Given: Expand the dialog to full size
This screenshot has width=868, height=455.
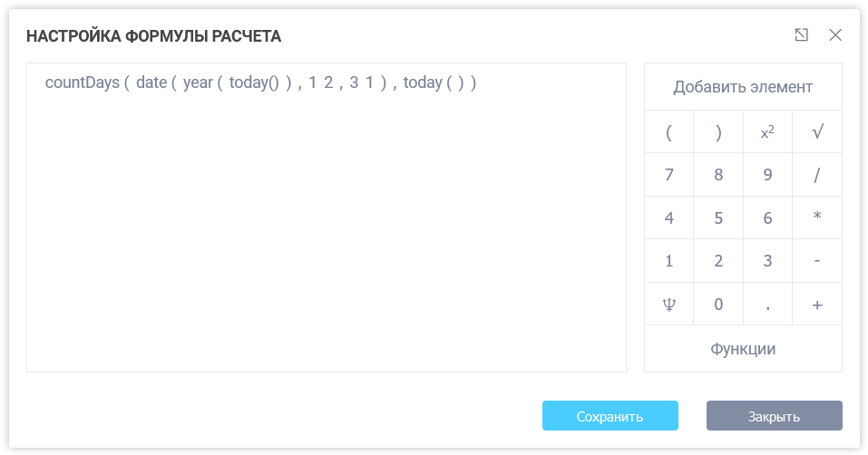Looking at the screenshot, I should coord(801,35).
